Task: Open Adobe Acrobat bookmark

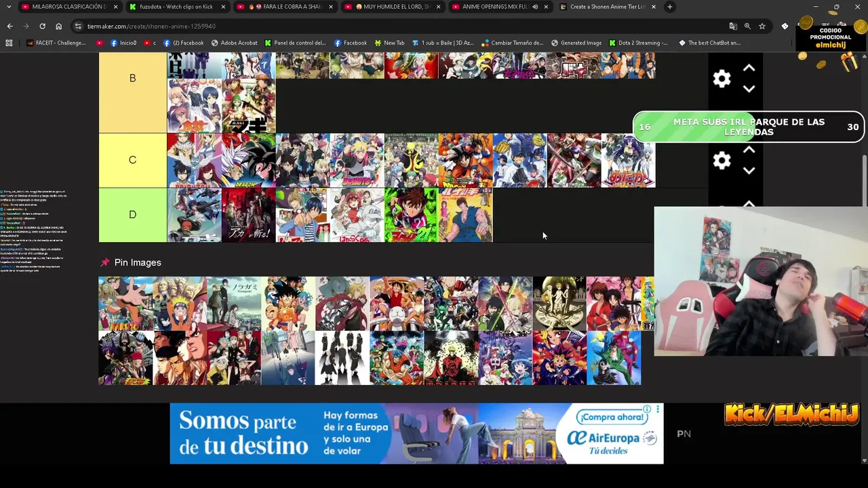Action: [x=235, y=43]
